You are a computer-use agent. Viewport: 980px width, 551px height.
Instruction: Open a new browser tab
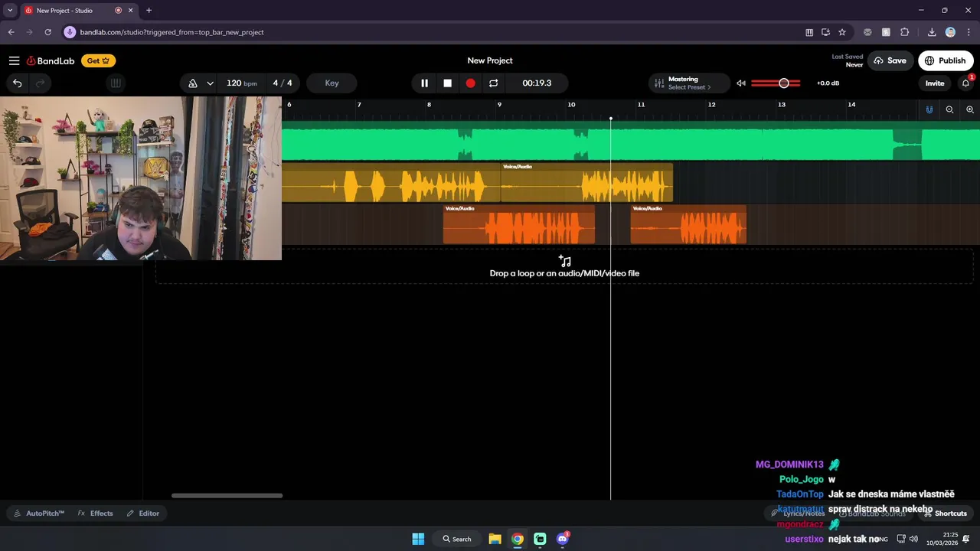149,10
